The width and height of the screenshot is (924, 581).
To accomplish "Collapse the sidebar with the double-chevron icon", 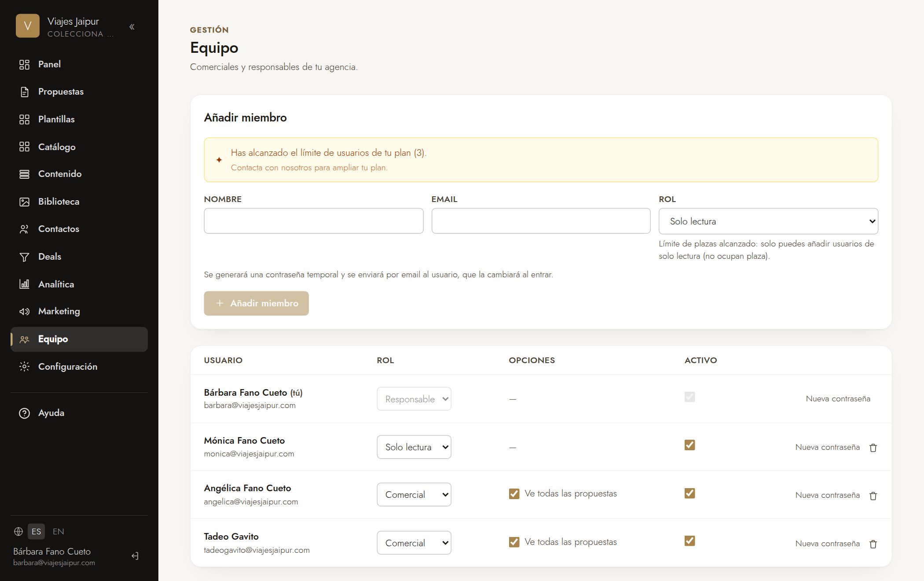I will click(x=132, y=27).
